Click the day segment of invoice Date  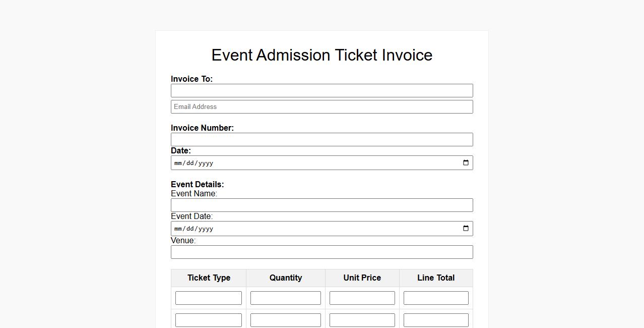tap(190, 163)
